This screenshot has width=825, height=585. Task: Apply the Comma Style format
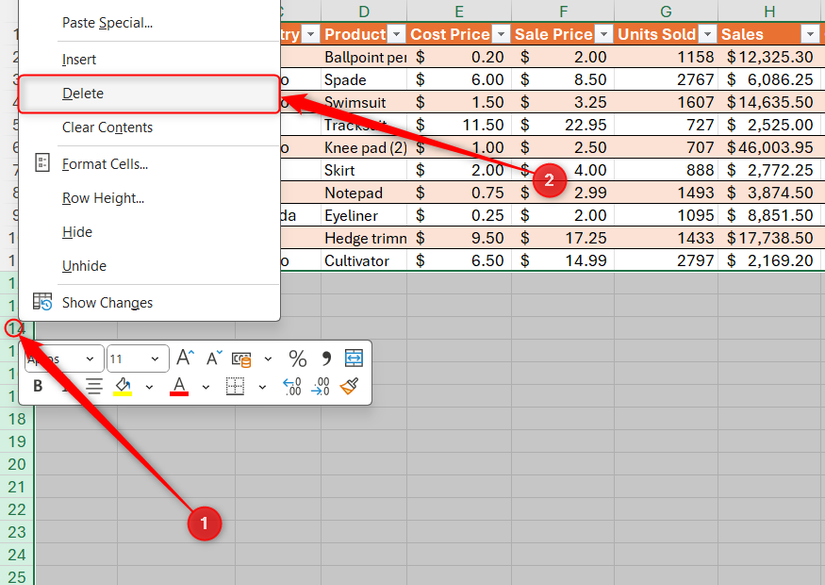(x=326, y=357)
